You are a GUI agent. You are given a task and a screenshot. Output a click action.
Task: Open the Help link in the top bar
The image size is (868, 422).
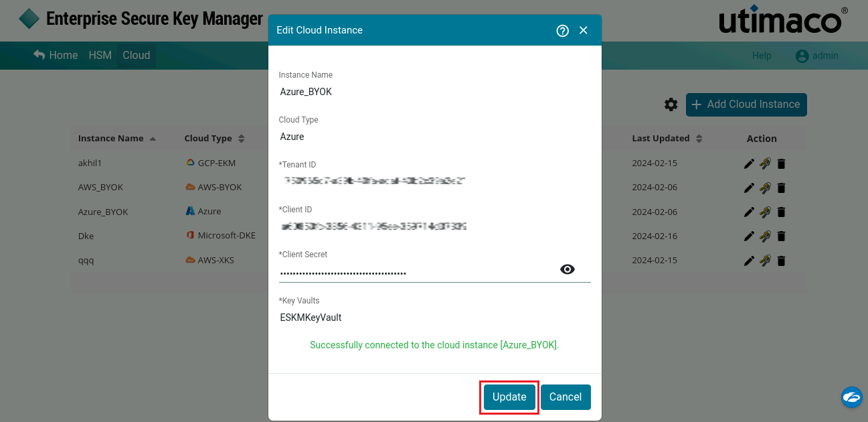click(x=762, y=56)
